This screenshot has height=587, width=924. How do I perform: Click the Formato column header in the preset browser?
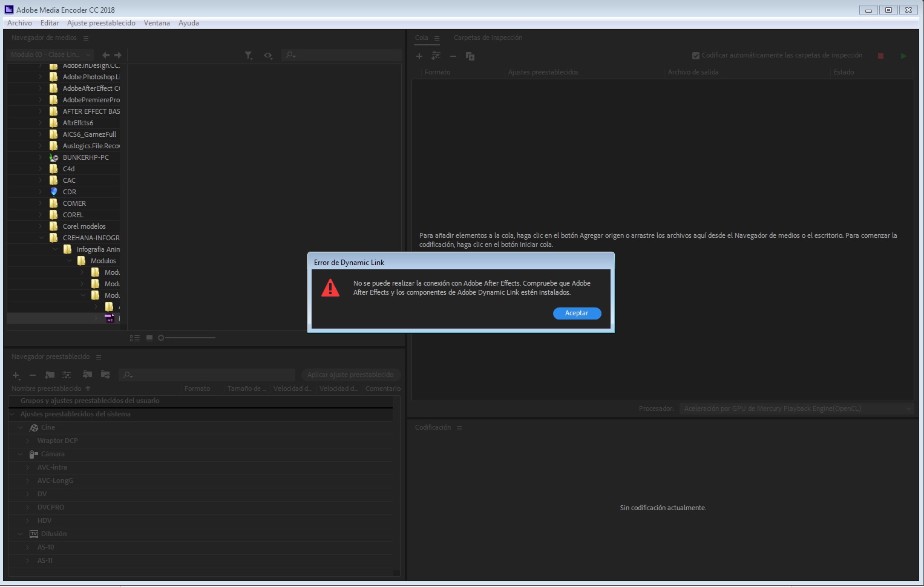(197, 389)
